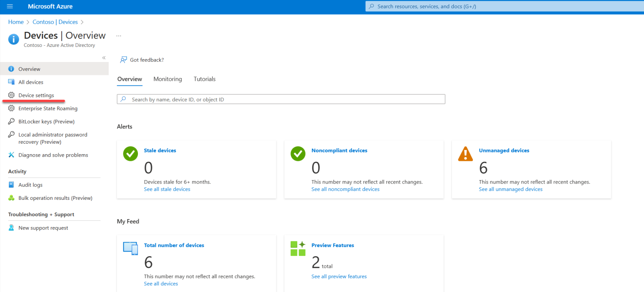644x292 pixels.
Task: Expand the breadcrumb chevron after Home
Action: coord(28,22)
